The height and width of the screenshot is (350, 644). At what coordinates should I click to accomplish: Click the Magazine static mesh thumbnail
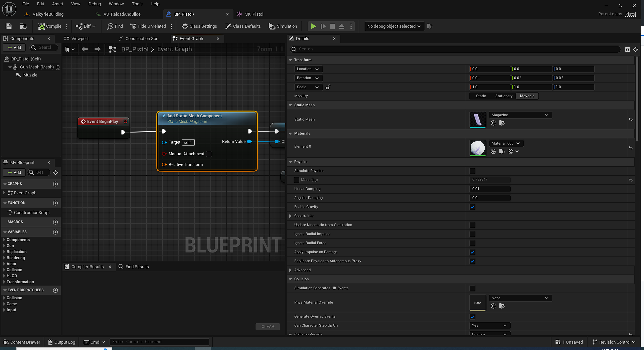coord(478,119)
